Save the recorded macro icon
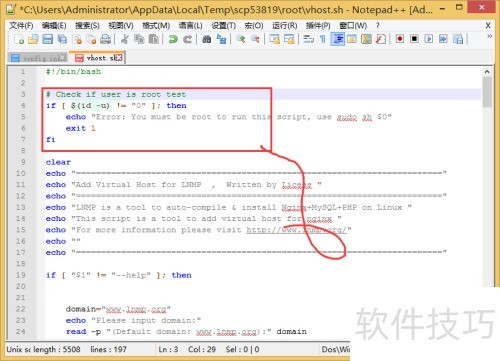 [x=458, y=39]
